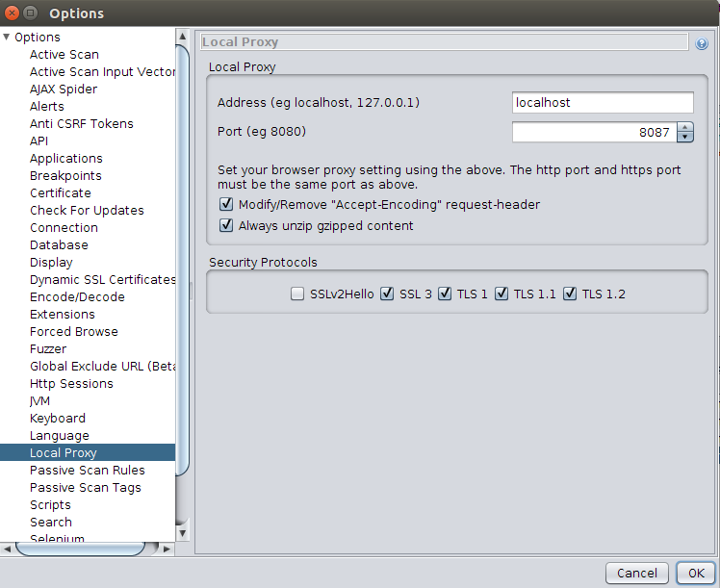The height and width of the screenshot is (588, 720).
Task: Open Dynamic SSL Certificates options
Action: (102, 279)
